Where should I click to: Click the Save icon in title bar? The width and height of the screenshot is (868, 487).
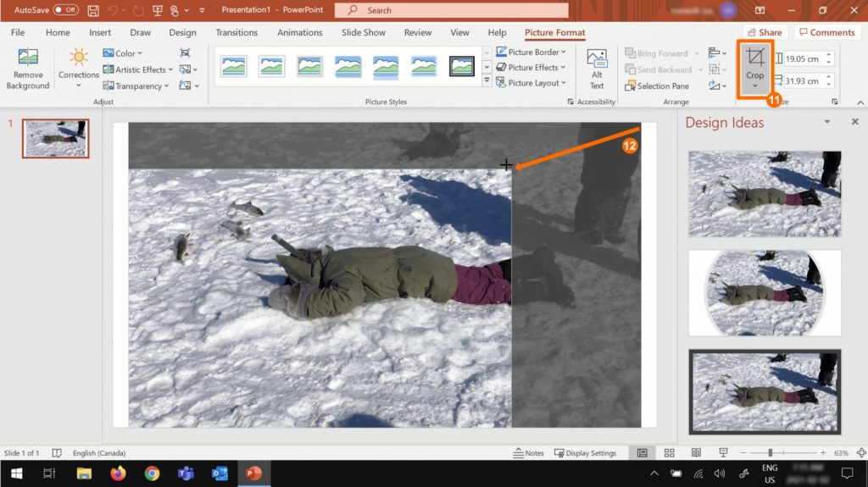coord(93,10)
